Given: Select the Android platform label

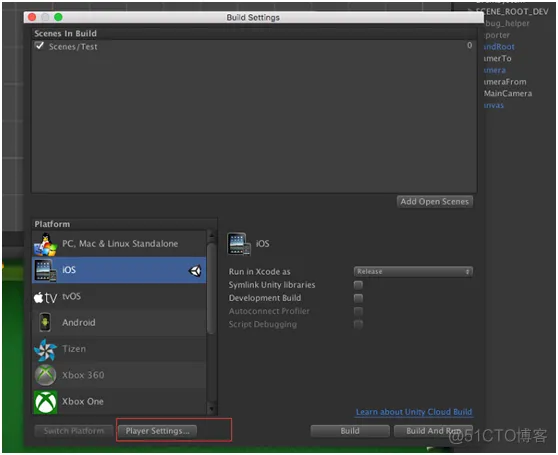Looking at the screenshot, I should [79, 323].
